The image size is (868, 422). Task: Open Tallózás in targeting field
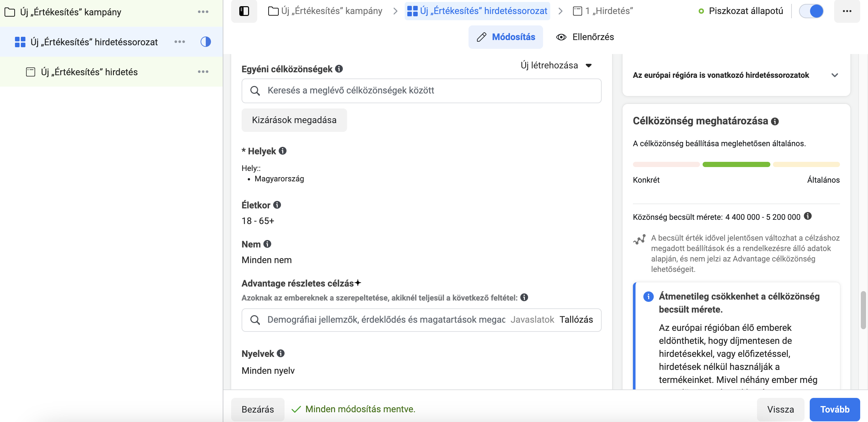[x=576, y=319]
